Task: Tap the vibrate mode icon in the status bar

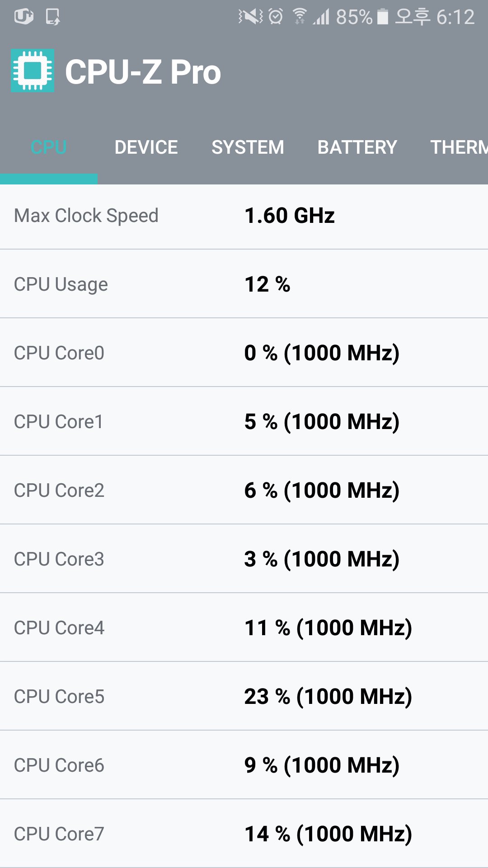Action: [249, 16]
